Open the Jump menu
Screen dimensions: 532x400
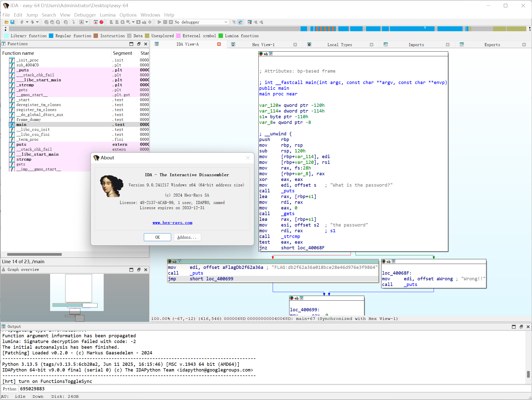32,15
